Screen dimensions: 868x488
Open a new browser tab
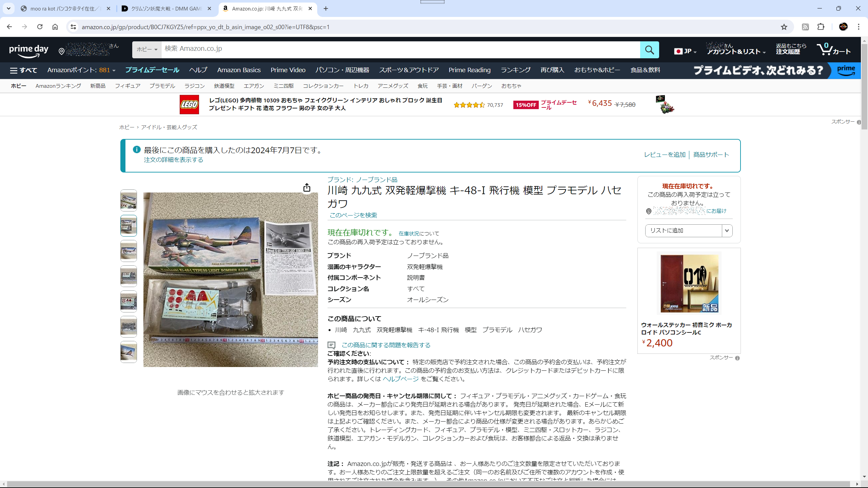[326, 8]
